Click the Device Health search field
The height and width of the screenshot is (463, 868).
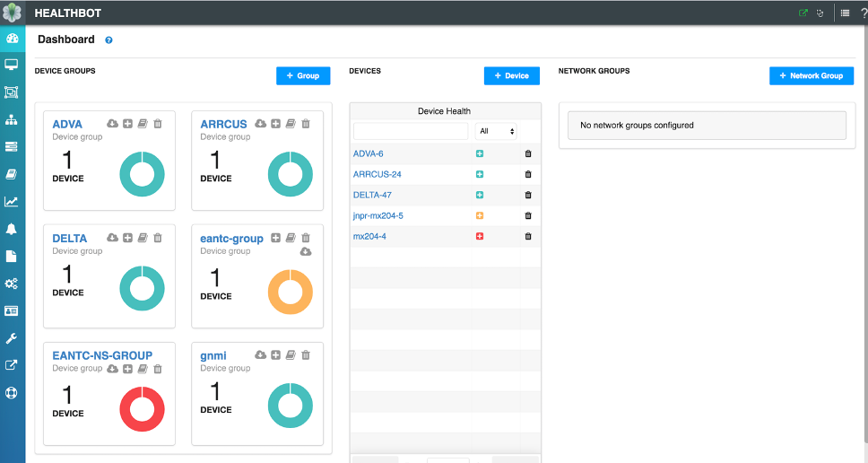click(411, 131)
